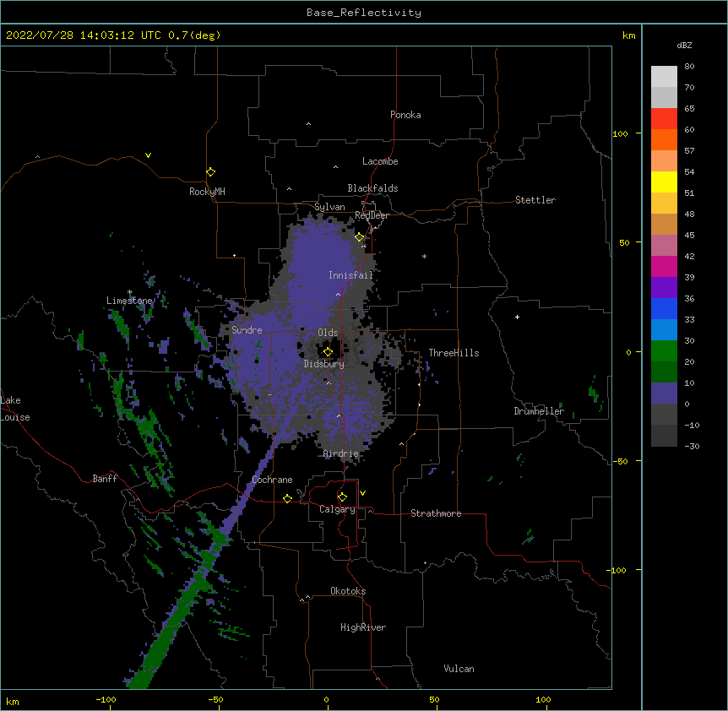
Task: Click the white plus marker north of Drumheller
Action: point(517,317)
